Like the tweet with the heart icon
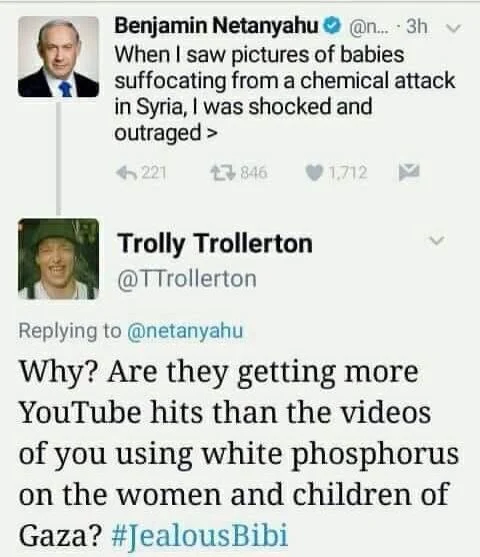This screenshot has width=480, height=557. [314, 173]
